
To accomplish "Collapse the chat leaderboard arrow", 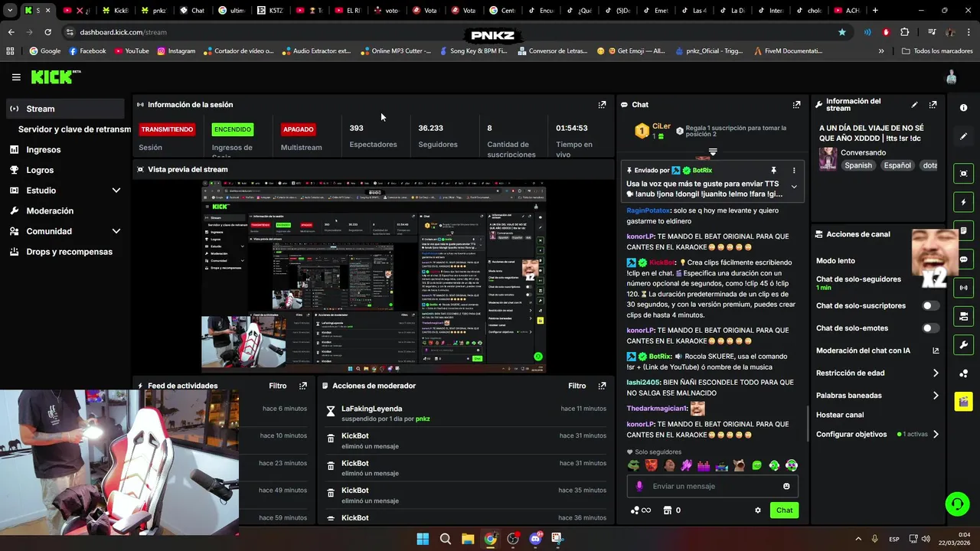I will click(713, 152).
